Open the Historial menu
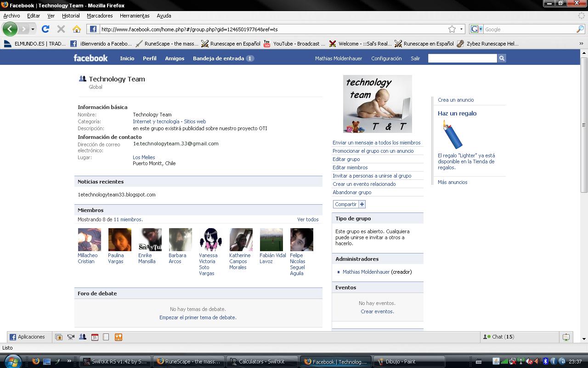This screenshot has width=588, height=368. [x=71, y=16]
